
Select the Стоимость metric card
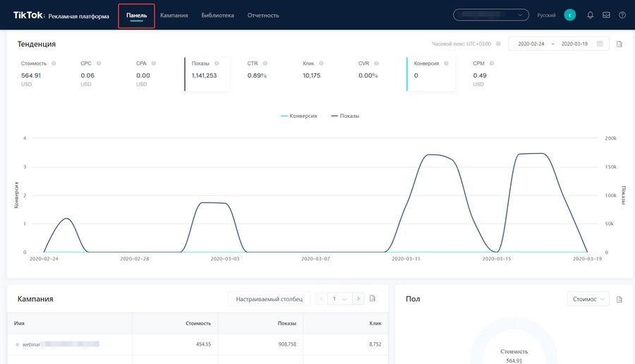[x=40, y=74]
